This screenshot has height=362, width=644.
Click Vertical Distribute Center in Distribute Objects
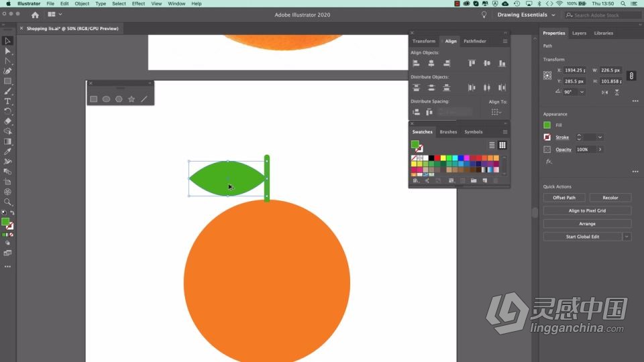431,87
